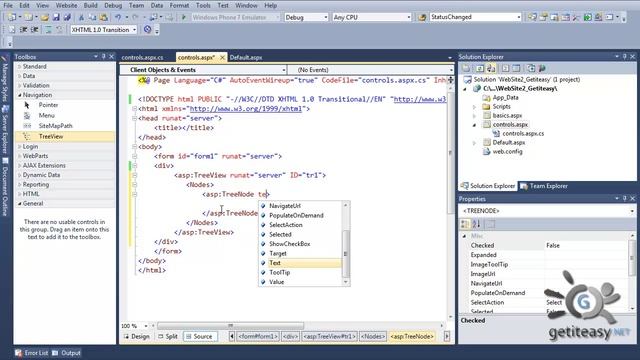The height and width of the screenshot is (360, 640).
Task: Switch to Design view
Action: 137,336
